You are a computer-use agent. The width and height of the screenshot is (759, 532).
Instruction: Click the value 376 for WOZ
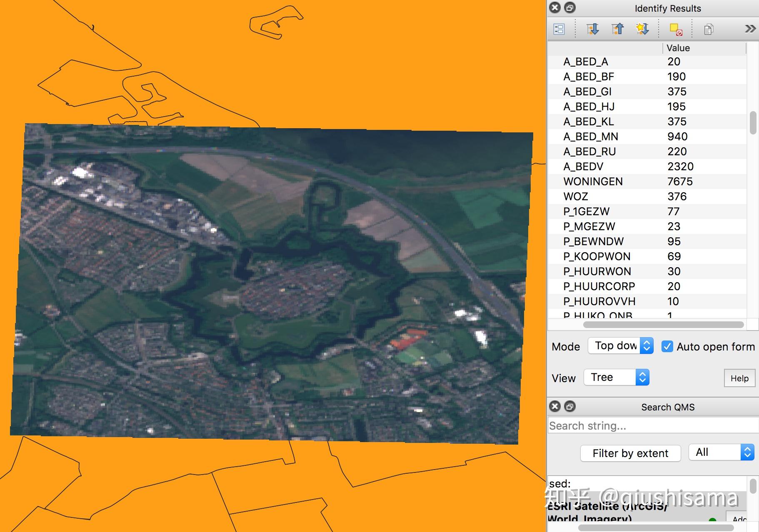click(x=677, y=196)
